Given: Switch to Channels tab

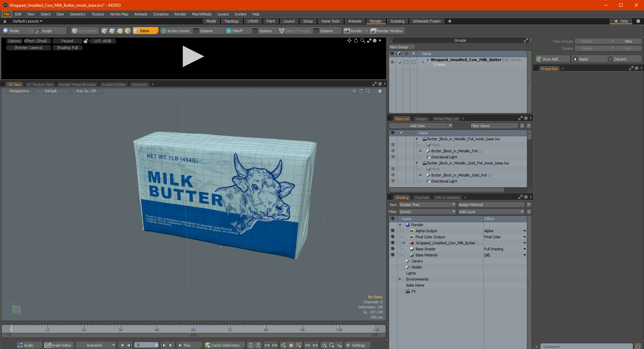Looking at the screenshot, I should (421, 198).
